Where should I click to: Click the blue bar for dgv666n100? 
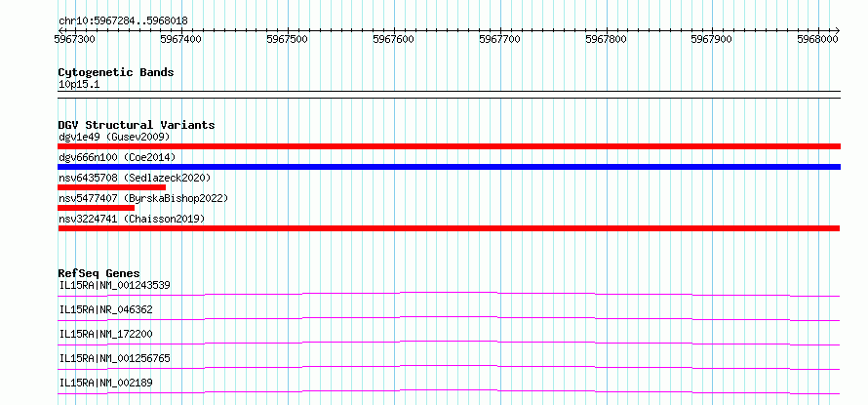(x=449, y=167)
